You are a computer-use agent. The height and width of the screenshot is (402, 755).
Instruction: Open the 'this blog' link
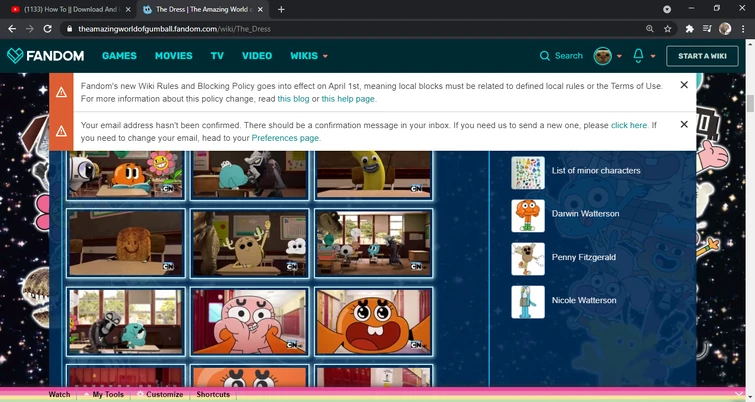click(x=293, y=99)
